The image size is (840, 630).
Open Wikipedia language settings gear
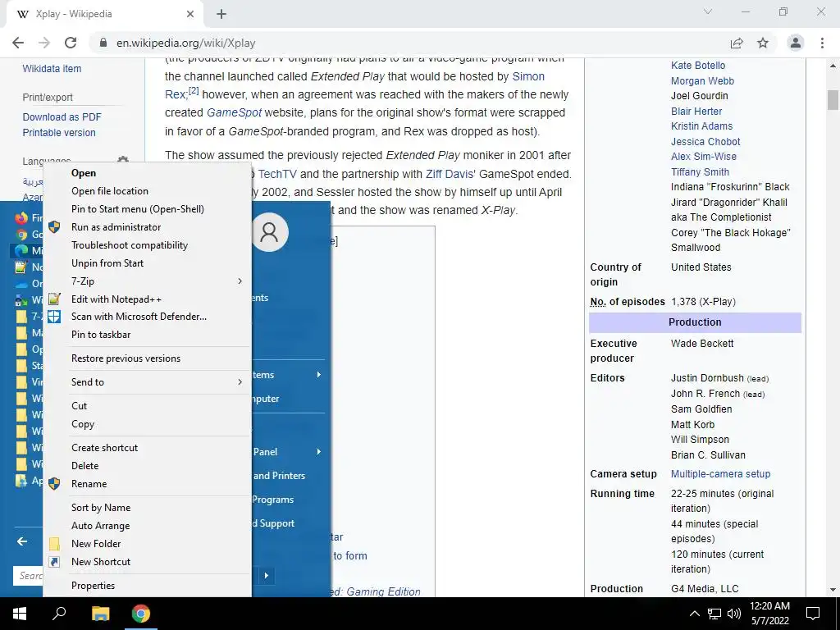123,161
